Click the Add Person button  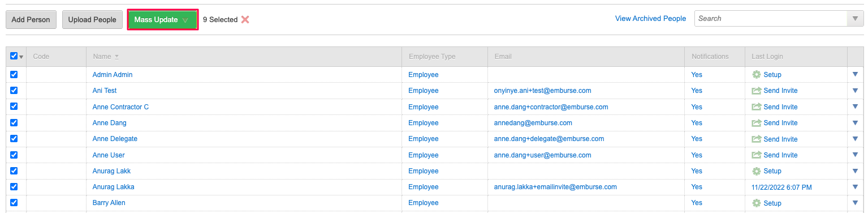click(31, 20)
